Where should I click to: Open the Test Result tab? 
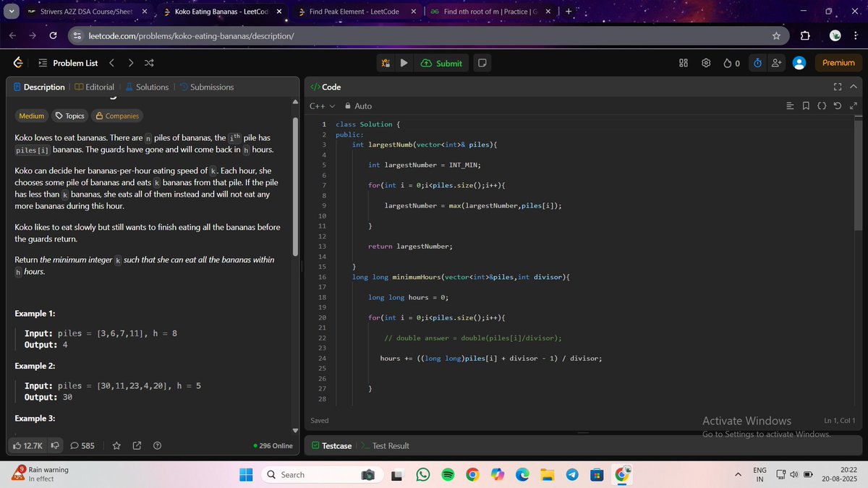click(385, 445)
